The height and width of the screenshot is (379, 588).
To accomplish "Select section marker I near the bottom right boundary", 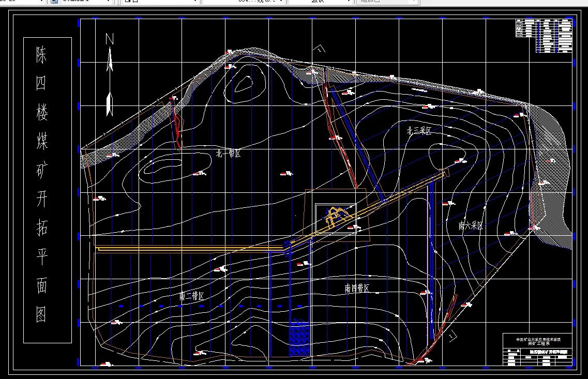I will (452, 336).
